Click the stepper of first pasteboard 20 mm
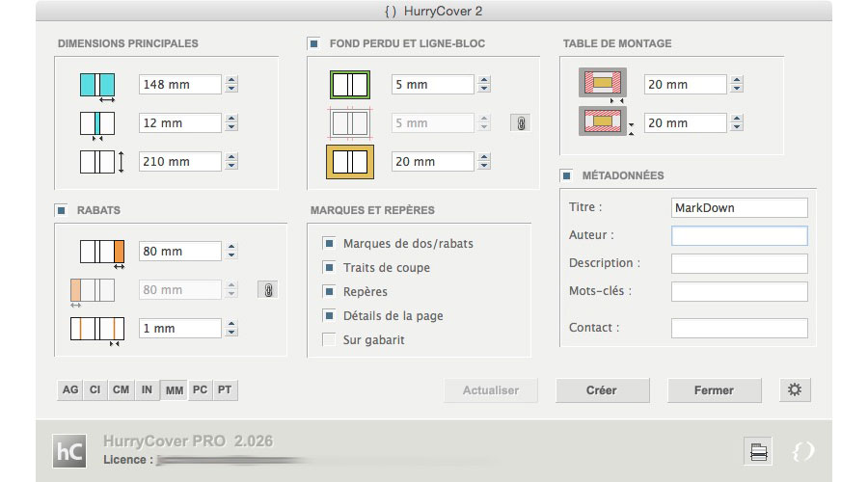This screenshot has width=868, height=482. (x=737, y=84)
